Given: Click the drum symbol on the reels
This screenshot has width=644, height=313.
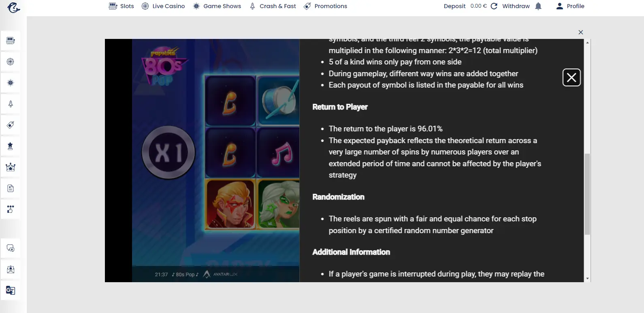Looking at the screenshot, I should click(x=279, y=101).
